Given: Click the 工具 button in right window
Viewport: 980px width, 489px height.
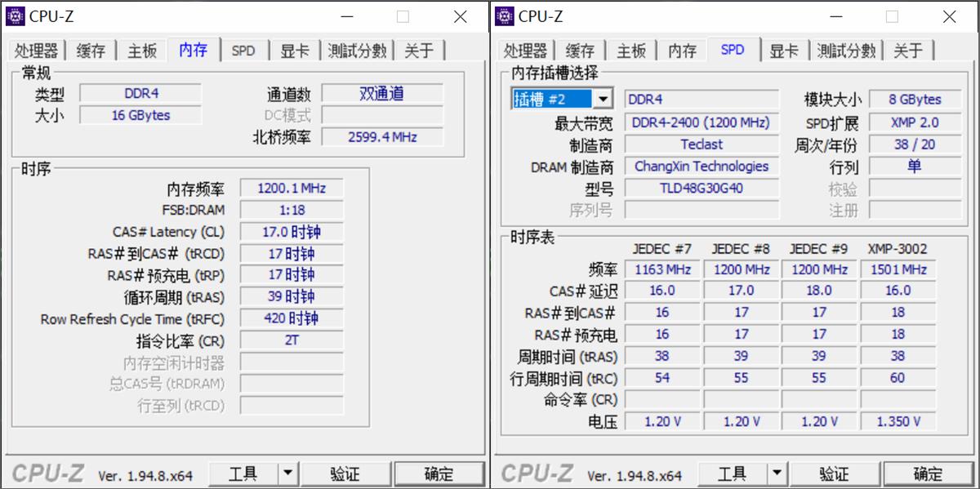Looking at the screenshot, I should [733, 473].
